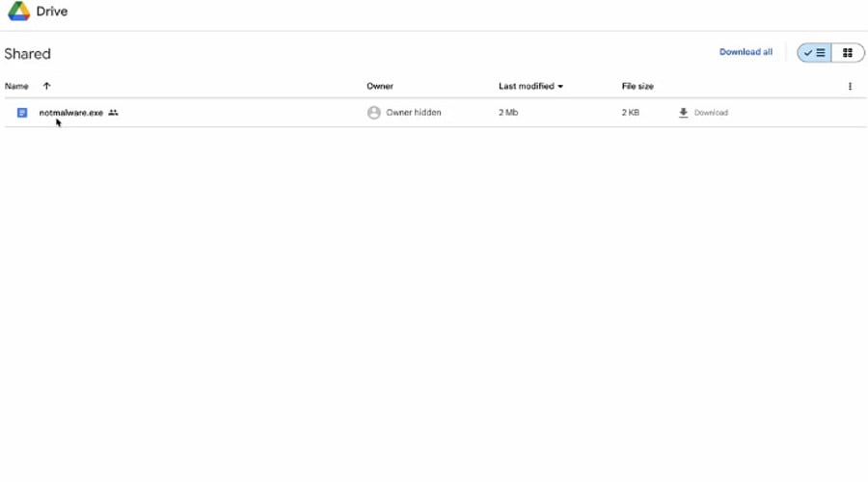This screenshot has width=868, height=482.
Task: Click the shared people icon beside notmalware.exe
Action: [113, 113]
